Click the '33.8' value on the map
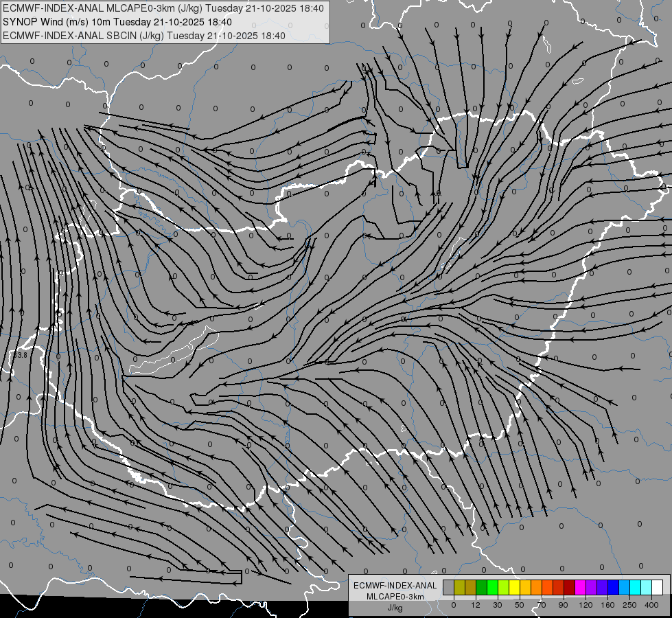 coord(20,355)
